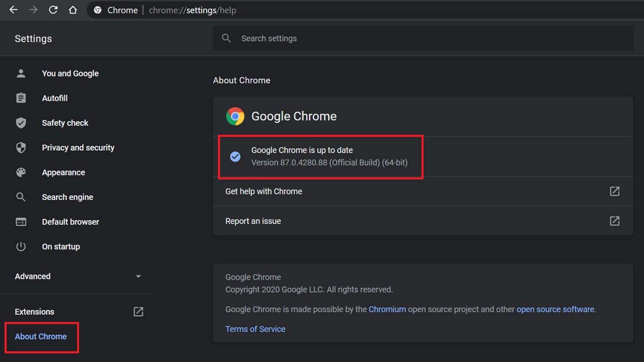Click the Appearance palette icon
The width and height of the screenshot is (644, 362).
click(x=21, y=172)
